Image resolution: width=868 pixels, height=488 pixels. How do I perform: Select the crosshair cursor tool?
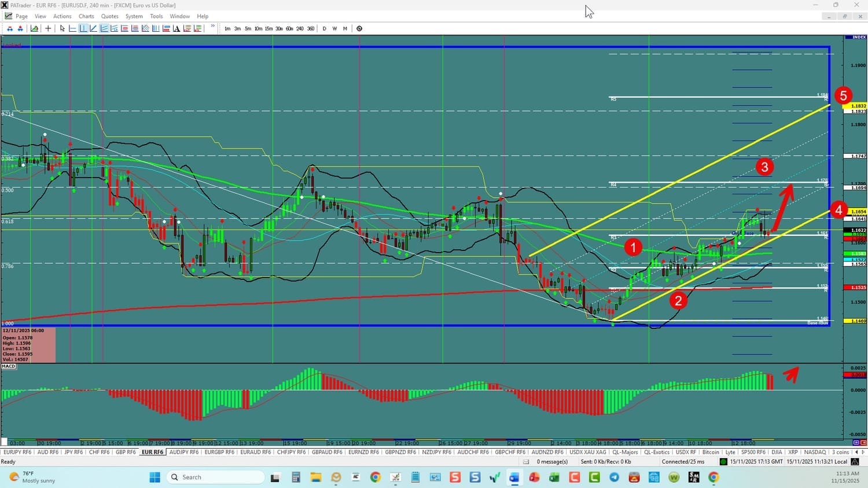48,28
